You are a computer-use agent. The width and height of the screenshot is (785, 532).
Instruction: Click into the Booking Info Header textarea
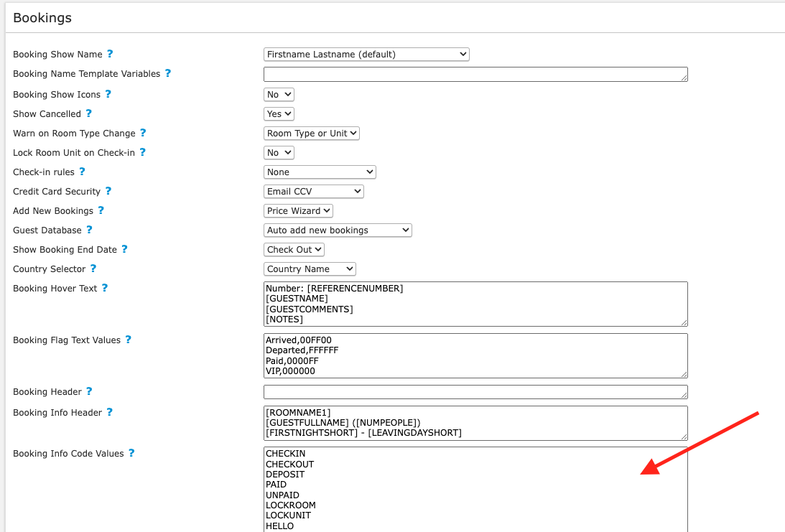(475, 423)
